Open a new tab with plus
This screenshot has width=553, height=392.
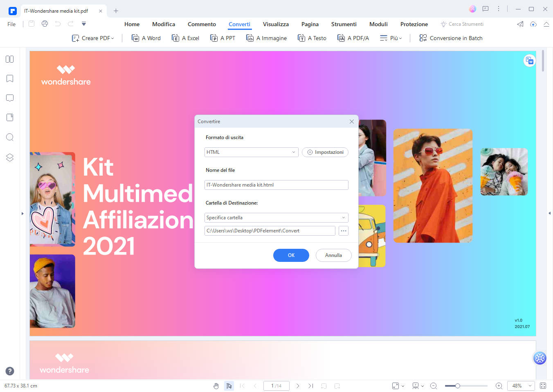[116, 11]
